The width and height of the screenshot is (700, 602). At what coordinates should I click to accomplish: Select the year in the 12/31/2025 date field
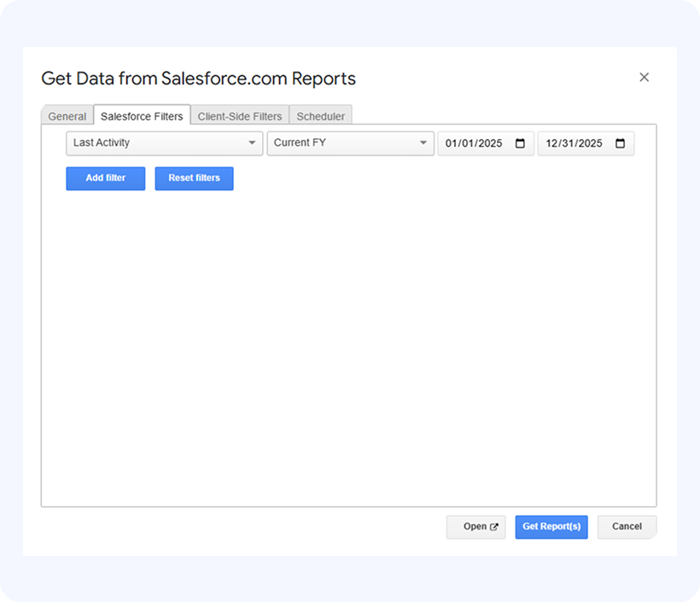tap(590, 143)
